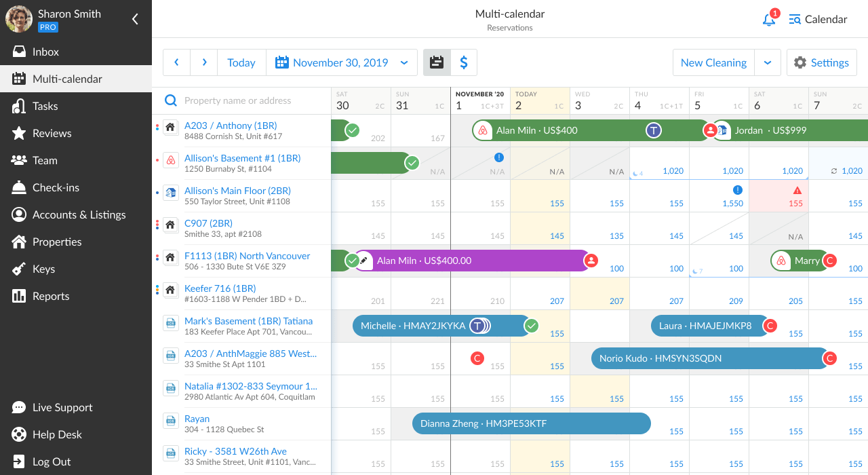Open the Inbox menu item
The width and height of the screenshot is (868, 475).
click(x=45, y=52)
